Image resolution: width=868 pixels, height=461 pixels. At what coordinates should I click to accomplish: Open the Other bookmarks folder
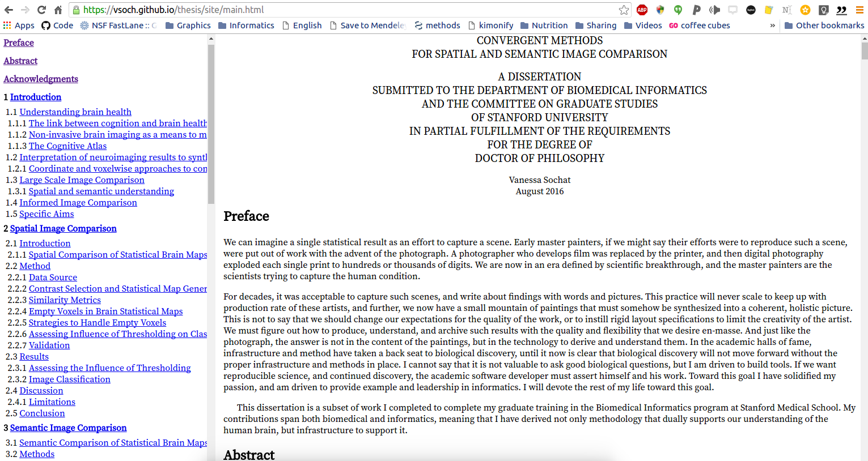(824, 25)
